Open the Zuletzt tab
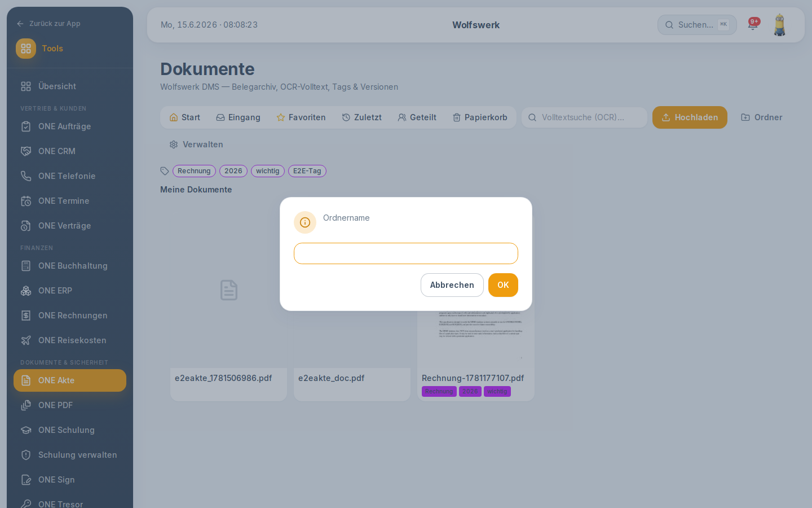This screenshot has width=812, height=508. click(362, 117)
